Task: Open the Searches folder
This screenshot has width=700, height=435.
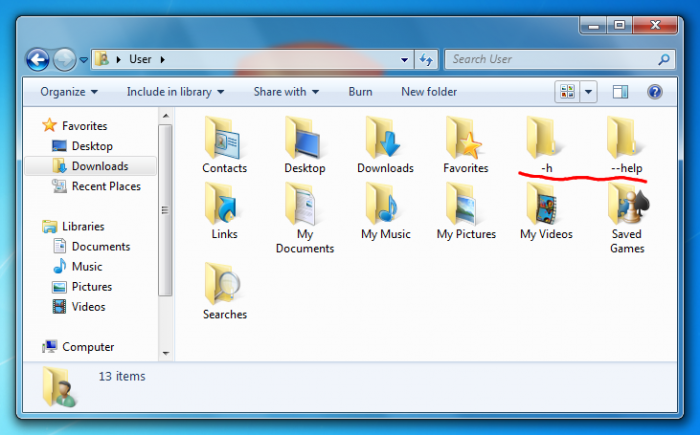Action: tap(224, 291)
